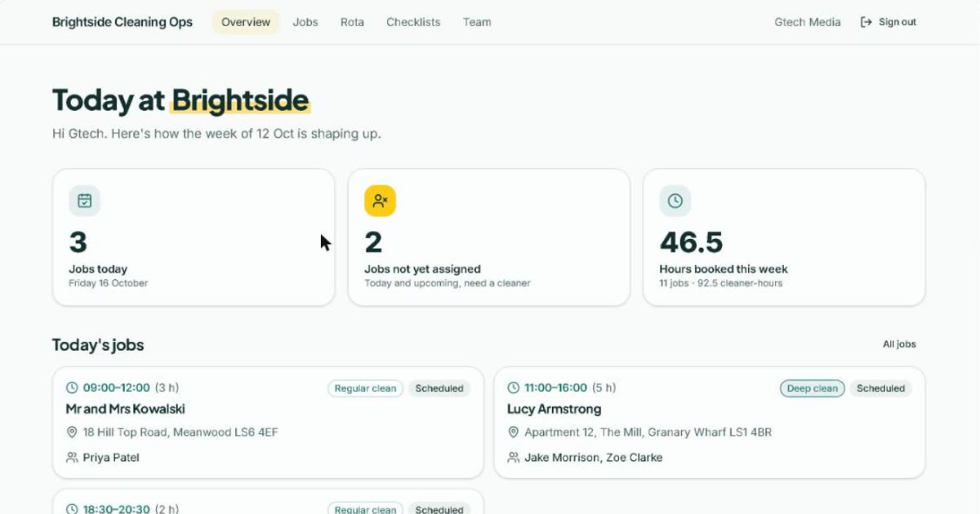Click the 11:00–16:00 time text
Screen dimensions: 980x514
coord(555,388)
